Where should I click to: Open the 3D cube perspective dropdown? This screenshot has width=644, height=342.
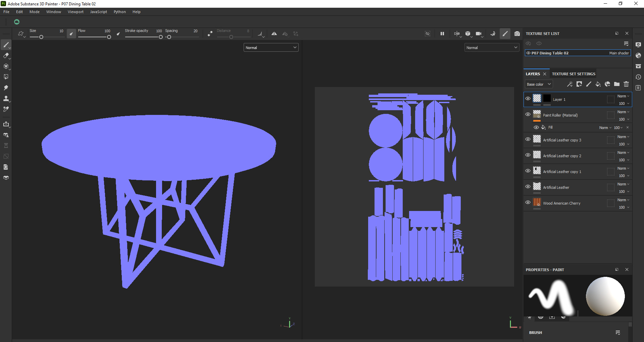[468, 34]
